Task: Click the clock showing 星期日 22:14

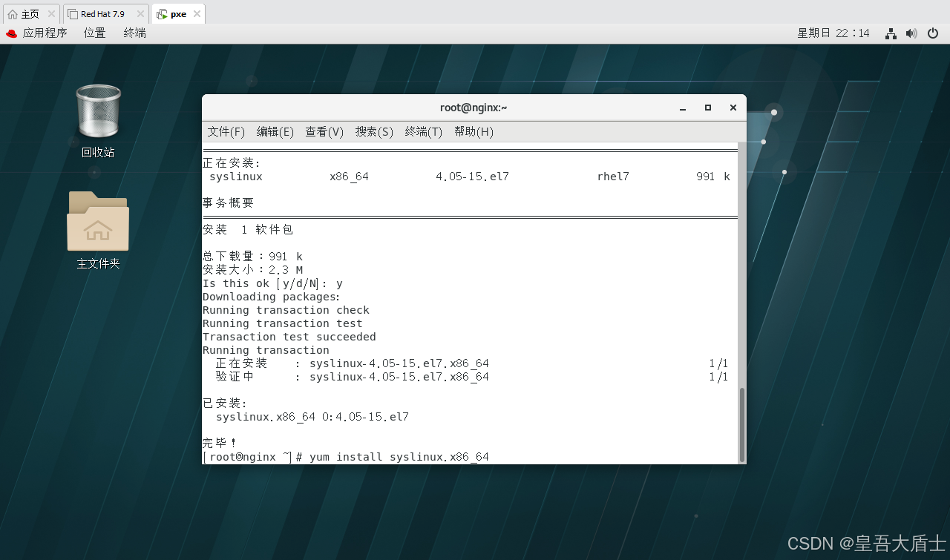Action: [x=833, y=33]
